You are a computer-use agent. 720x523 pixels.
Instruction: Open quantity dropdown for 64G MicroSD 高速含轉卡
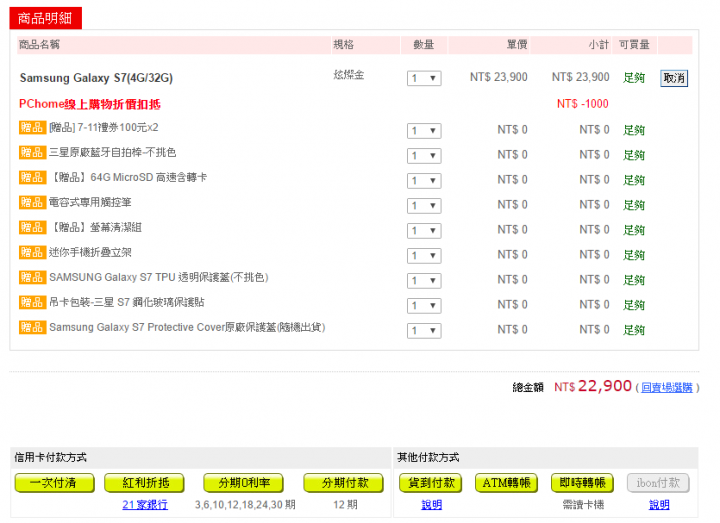[x=424, y=180]
